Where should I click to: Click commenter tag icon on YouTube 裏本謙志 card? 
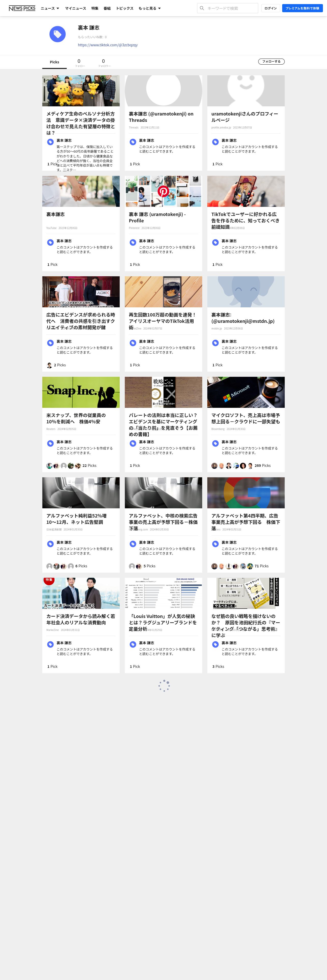tap(50, 242)
